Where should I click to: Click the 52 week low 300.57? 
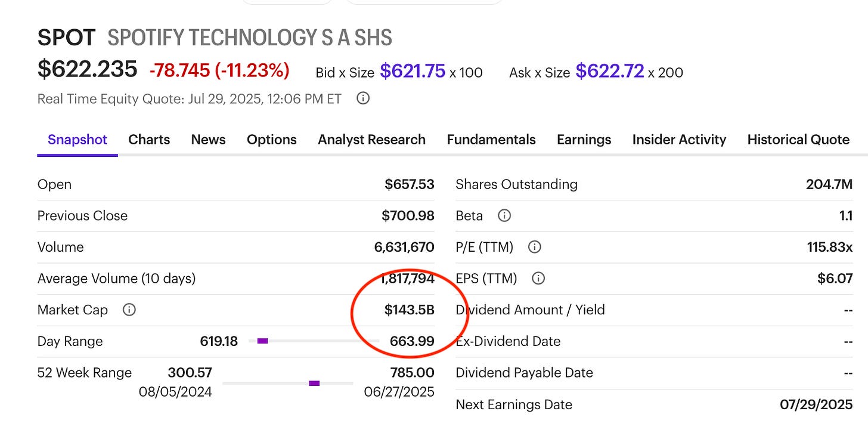190,373
